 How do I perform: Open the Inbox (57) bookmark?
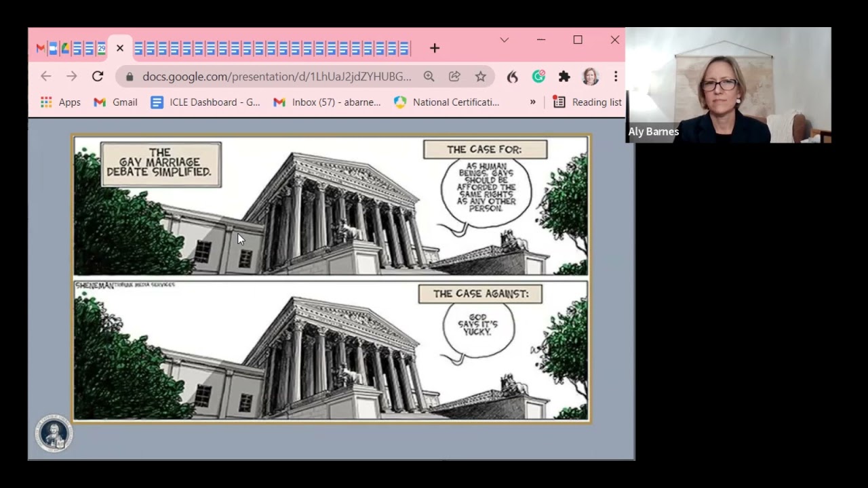(x=327, y=102)
